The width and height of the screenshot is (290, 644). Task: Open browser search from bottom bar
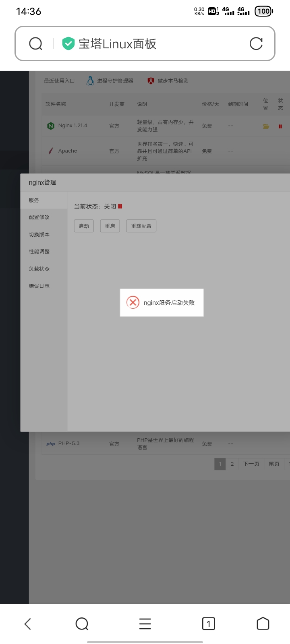click(x=82, y=624)
